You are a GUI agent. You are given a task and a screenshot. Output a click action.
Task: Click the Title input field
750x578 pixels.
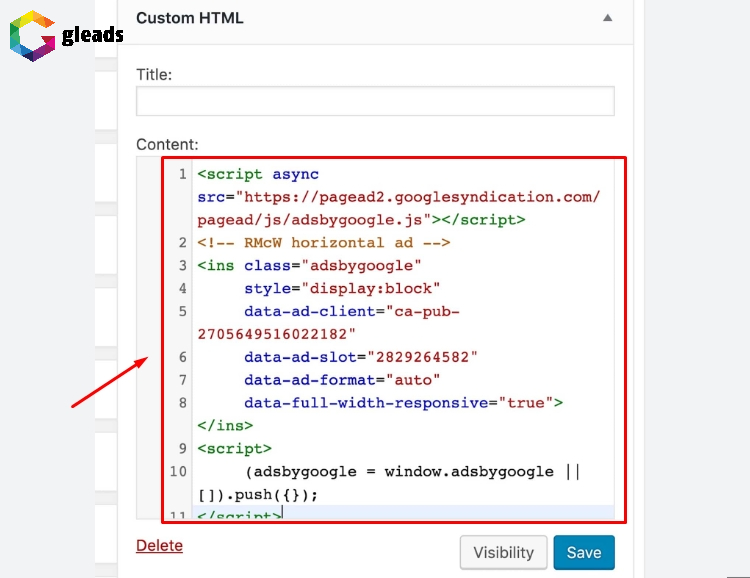click(375, 101)
